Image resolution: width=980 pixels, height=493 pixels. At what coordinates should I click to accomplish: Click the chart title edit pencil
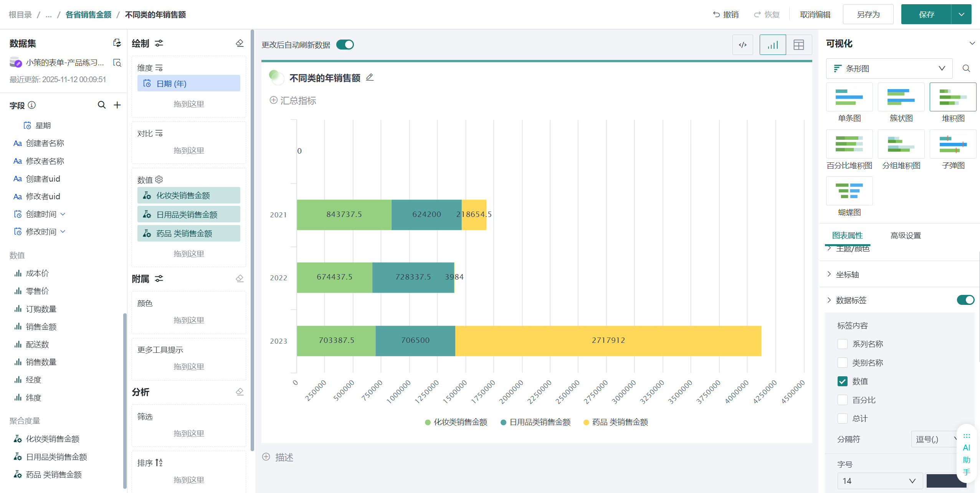[x=370, y=78]
